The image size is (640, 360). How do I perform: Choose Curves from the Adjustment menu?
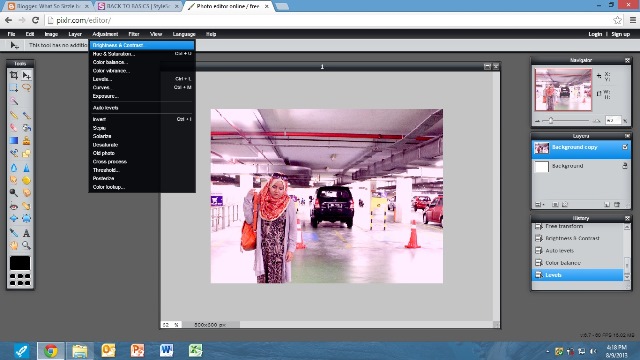(142, 87)
